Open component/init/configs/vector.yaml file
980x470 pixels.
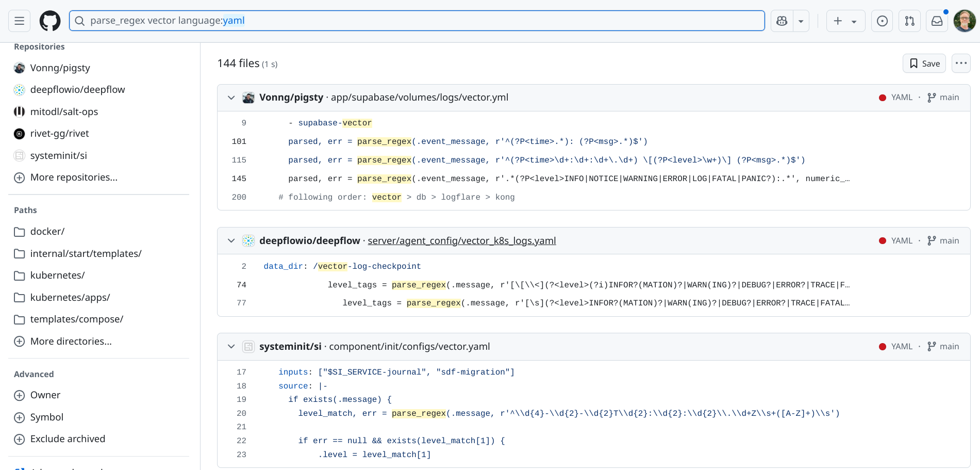point(410,347)
